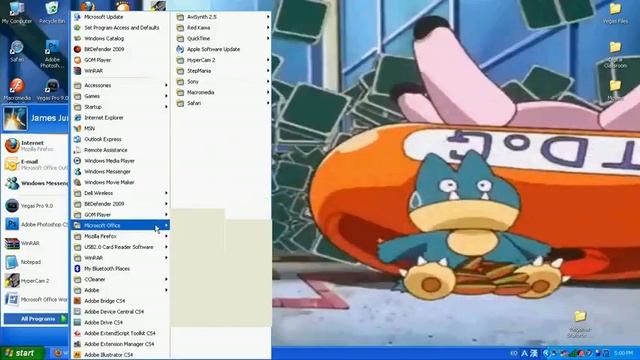
Task: Click the Microsoft Update icon
Action: click(77, 17)
